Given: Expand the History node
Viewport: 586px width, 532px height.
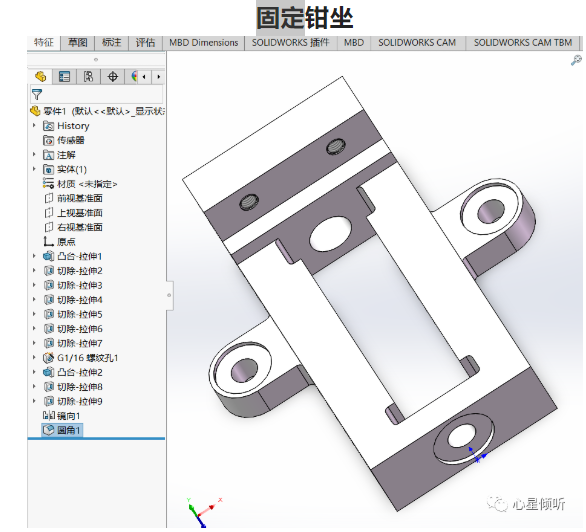Looking at the screenshot, I should click(34, 125).
